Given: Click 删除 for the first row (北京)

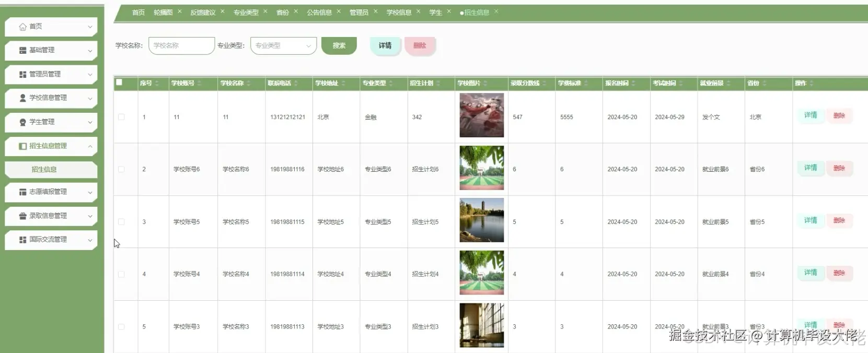Looking at the screenshot, I should 839,115.
